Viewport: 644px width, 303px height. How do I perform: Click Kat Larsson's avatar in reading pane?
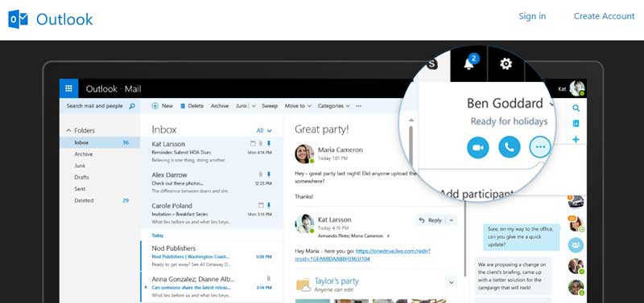pyautogui.click(x=304, y=223)
